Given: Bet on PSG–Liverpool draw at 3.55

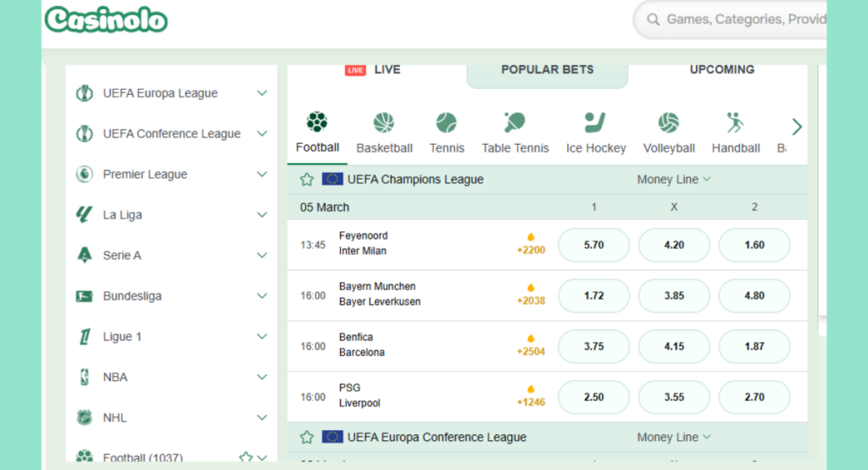Looking at the screenshot, I should (674, 397).
